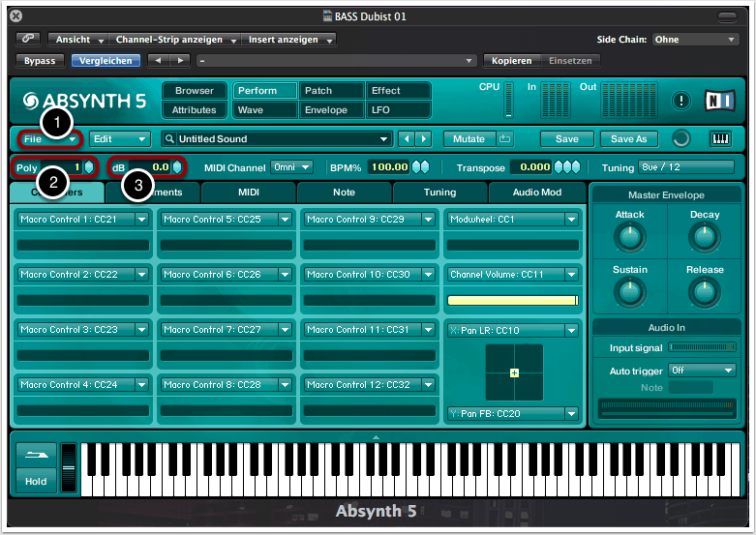Toggle the Bypass button
756x535 pixels.
[x=40, y=61]
